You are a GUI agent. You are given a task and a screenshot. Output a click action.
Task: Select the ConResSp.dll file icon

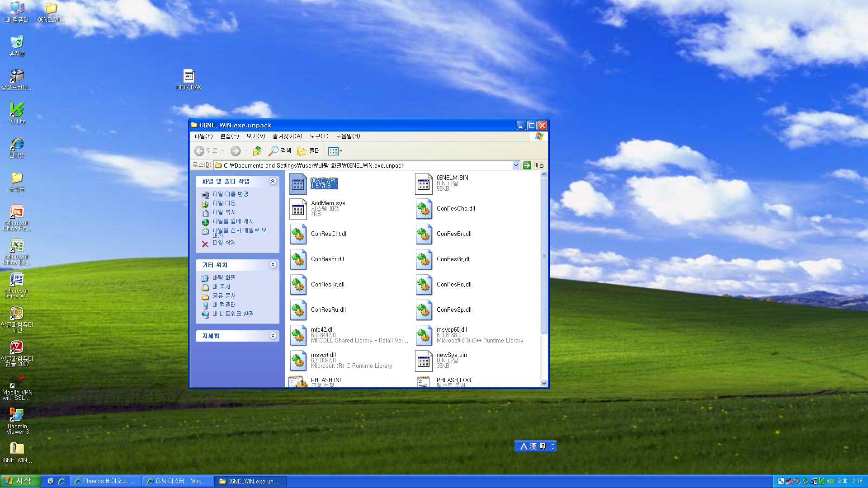[x=424, y=310]
